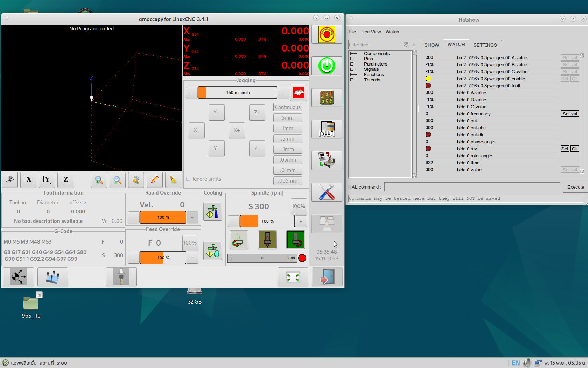Viewport: 588px width, 368px height.
Task: Open the settings tools page
Action: pos(327,192)
